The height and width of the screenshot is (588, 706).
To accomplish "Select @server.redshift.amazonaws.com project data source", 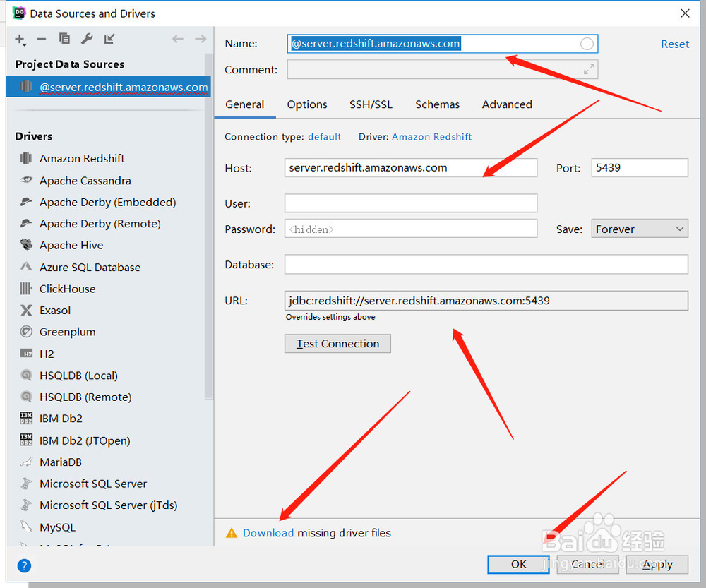I will 108,86.
